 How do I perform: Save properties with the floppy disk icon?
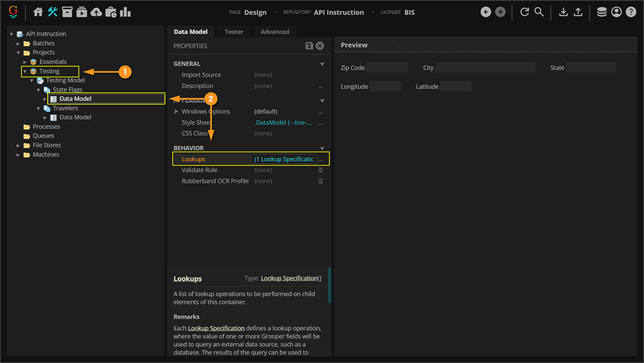click(x=309, y=46)
